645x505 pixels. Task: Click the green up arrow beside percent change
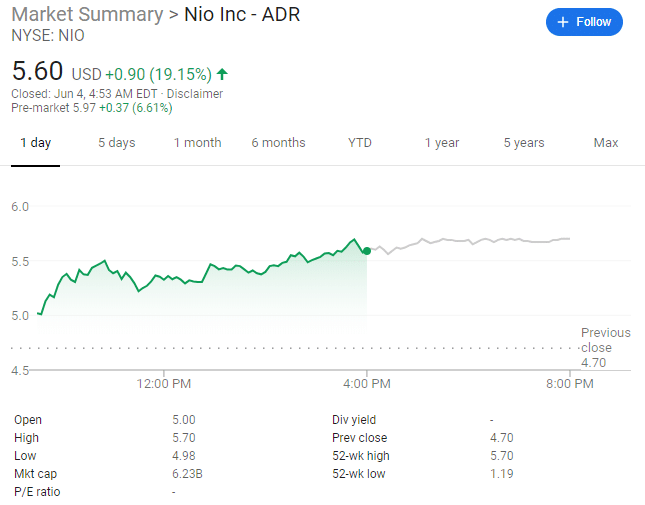tap(222, 74)
